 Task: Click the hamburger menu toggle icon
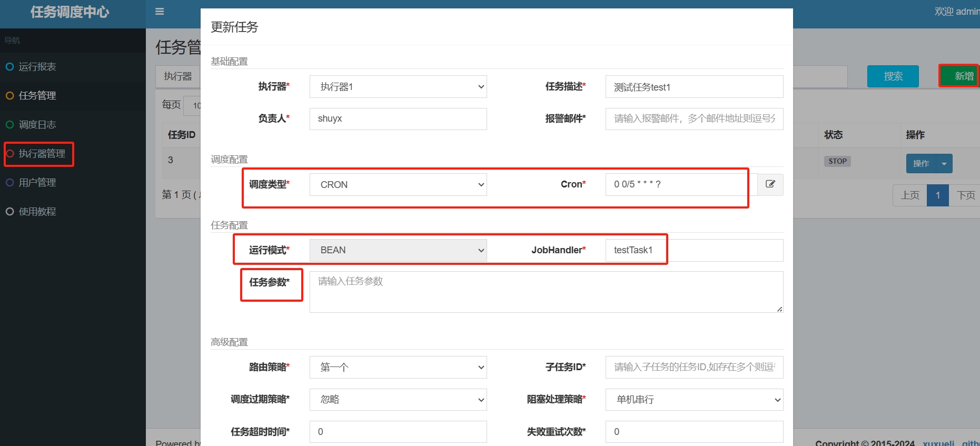160,12
